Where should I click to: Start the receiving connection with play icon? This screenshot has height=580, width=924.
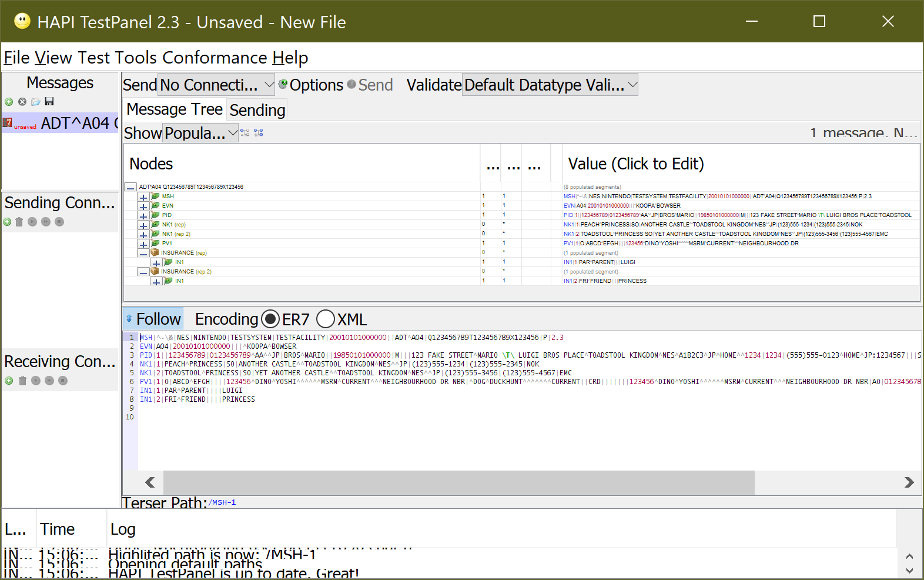(36, 381)
